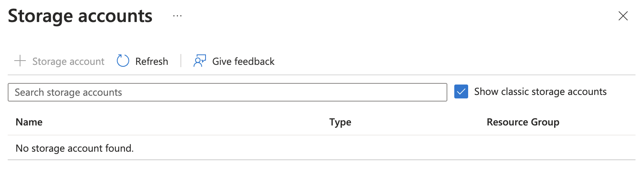Viewport: 644px width, 176px height.
Task: Close the Storage accounts blade
Action: coord(623,16)
